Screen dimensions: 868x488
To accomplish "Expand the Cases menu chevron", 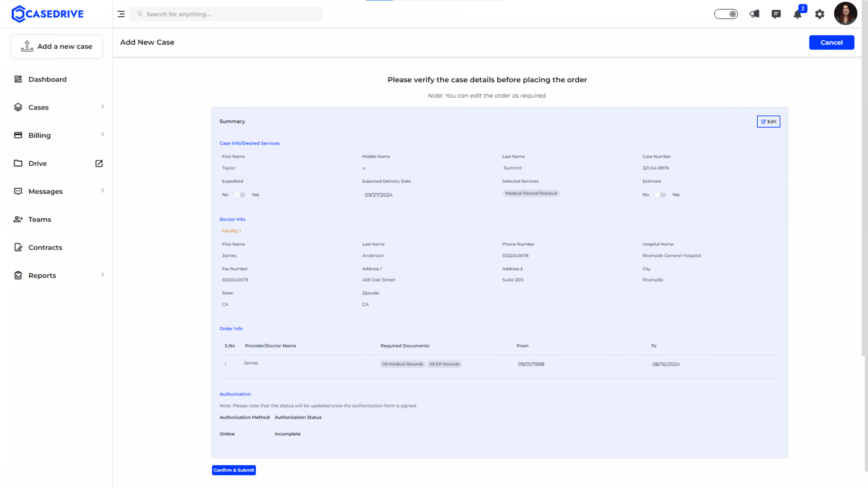I will pyautogui.click(x=102, y=107).
